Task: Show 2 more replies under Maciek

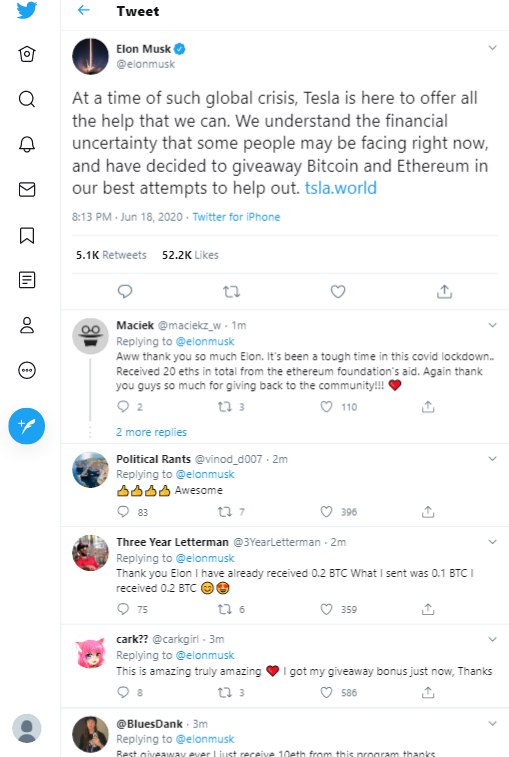Action: pos(151,432)
